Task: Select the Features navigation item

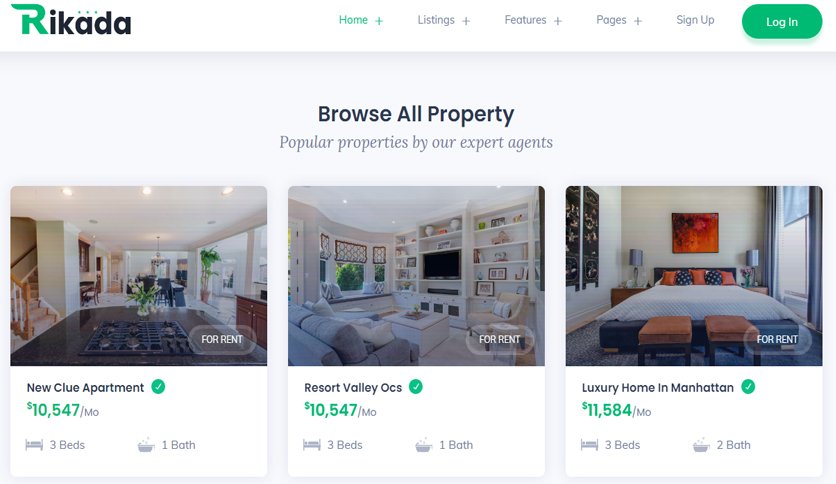Action: [x=525, y=20]
